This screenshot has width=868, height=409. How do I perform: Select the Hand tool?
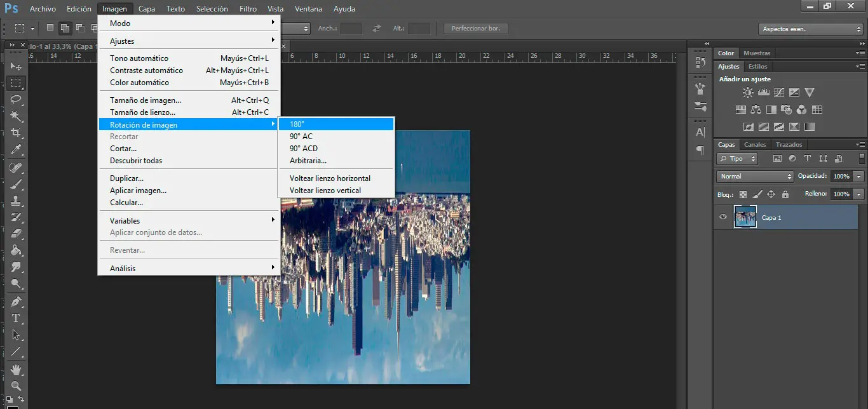click(x=17, y=369)
